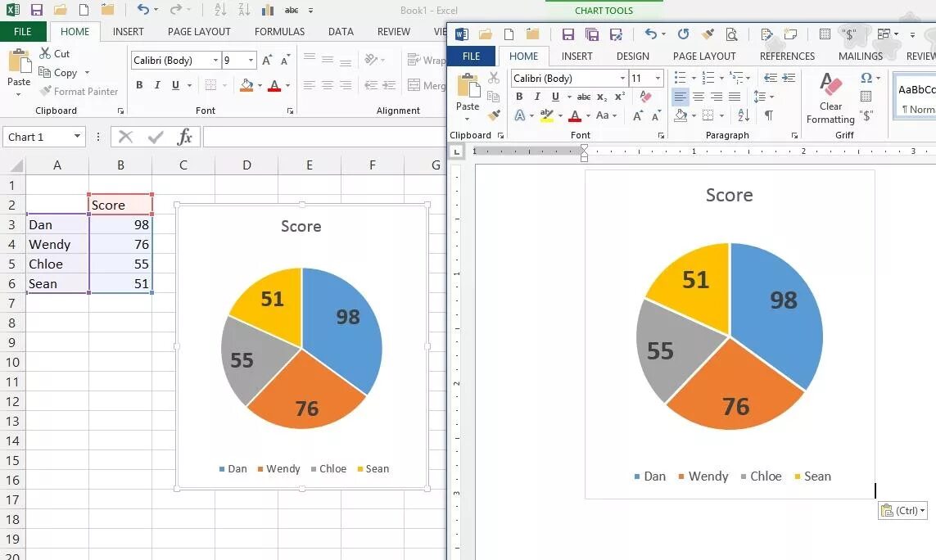Click Print Preview magnifier icon in Word toolbar
The height and width of the screenshot is (560, 936).
[731, 34]
